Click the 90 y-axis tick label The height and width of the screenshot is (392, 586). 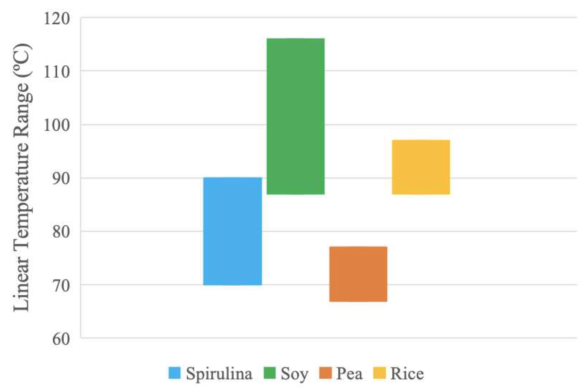(x=61, y=179)
